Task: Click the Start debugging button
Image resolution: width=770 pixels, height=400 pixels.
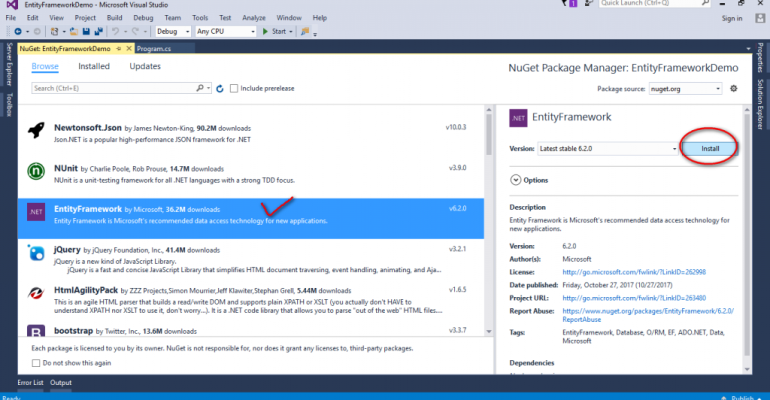Action: click(x=274, y=31)
